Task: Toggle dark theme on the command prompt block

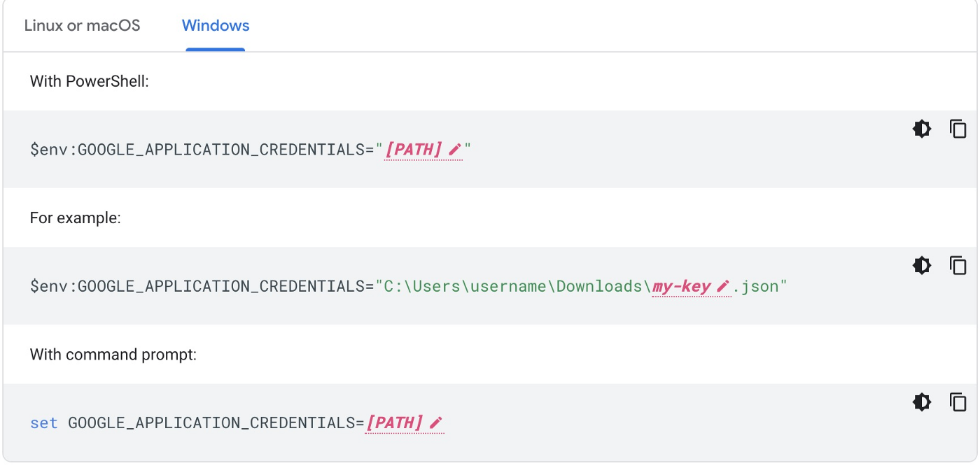Action: (x=922, y=402)
